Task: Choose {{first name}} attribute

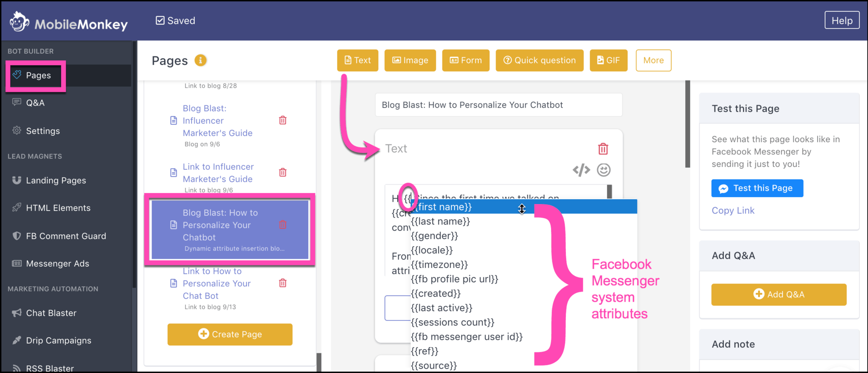Action: pyautogui.click(x=524, y=207)
